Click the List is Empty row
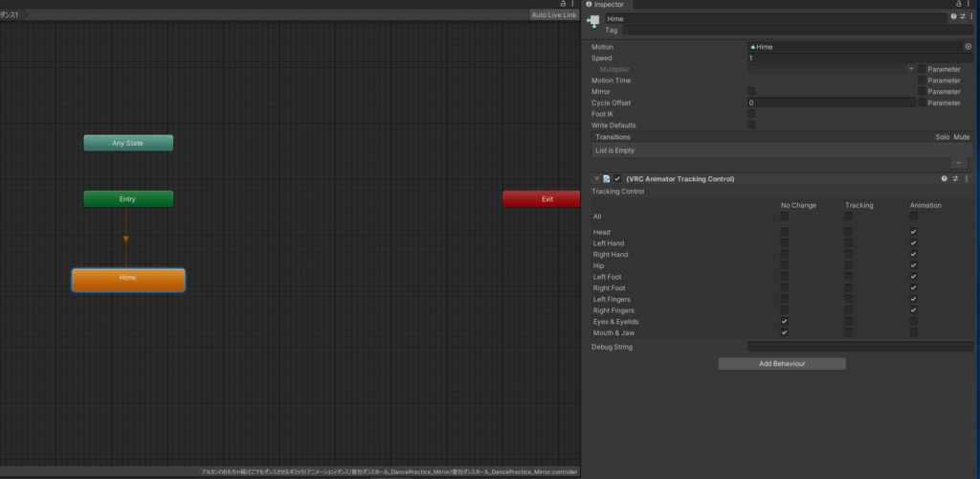 click(782, 150)
